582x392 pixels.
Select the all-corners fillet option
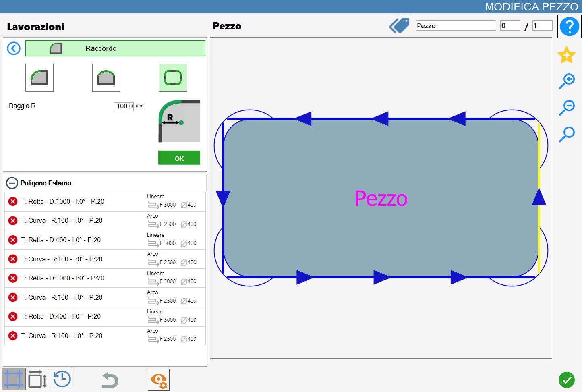click(173, 78)
